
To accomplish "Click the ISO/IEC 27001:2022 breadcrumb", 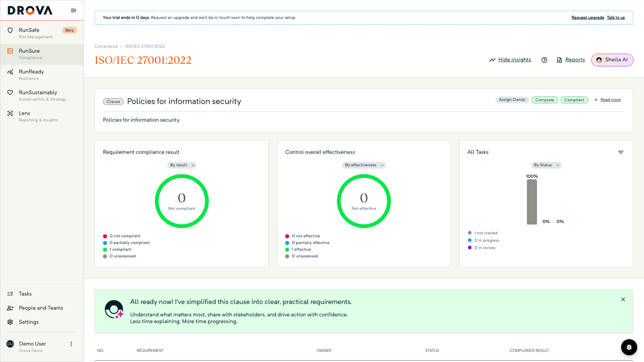I will click(145, 46).
